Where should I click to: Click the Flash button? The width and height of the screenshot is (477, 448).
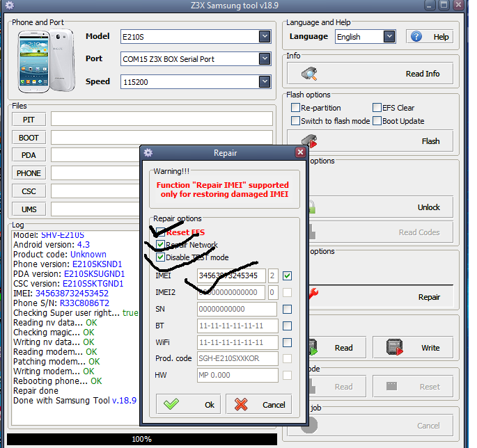pos(370,141)
